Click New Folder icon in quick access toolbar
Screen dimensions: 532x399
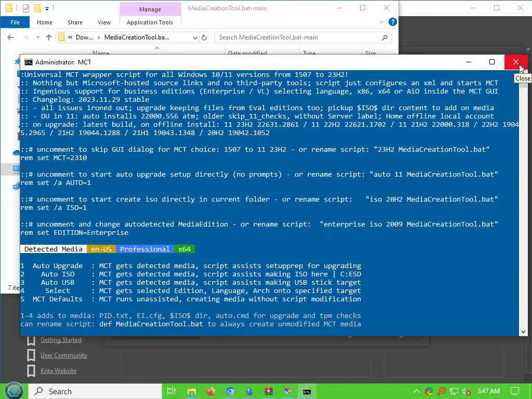[x=37, y=8]
